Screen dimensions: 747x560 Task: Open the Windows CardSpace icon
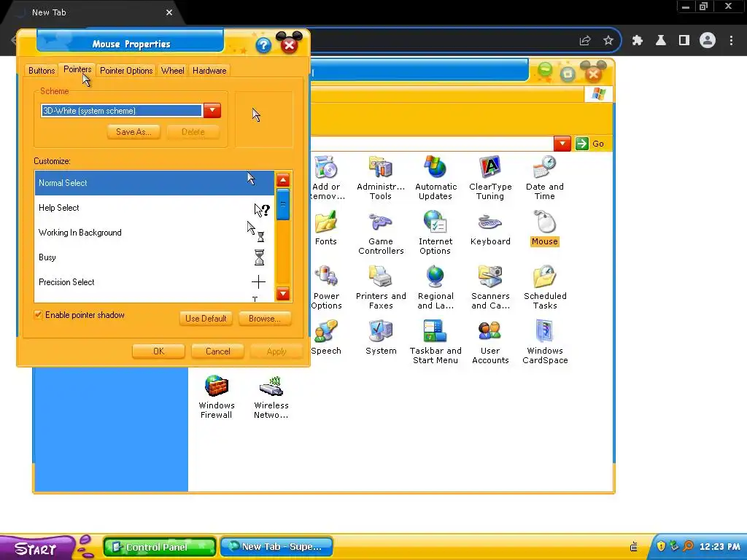pyautogui.click(x=544, y=332)
